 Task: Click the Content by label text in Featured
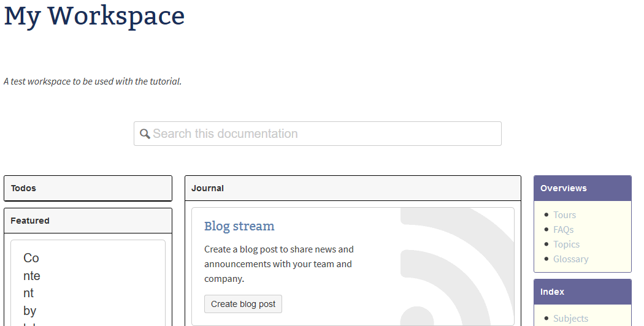tap(32, 284)
